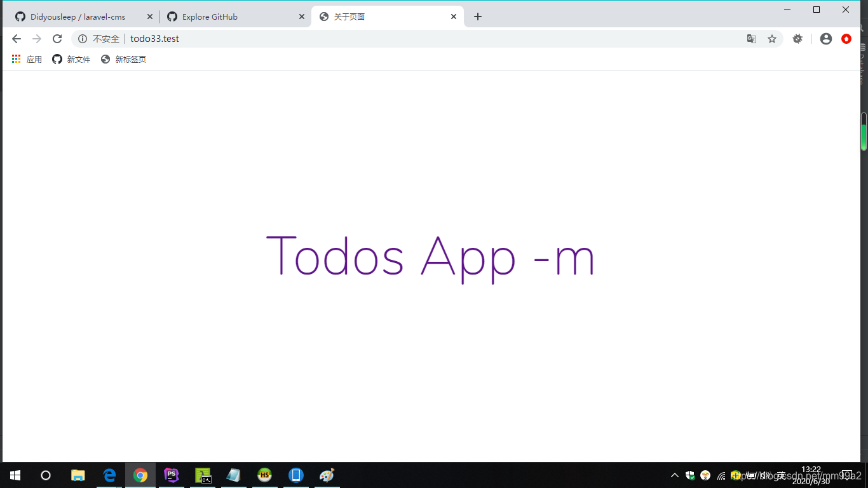Switch to Explore GitHub tab

(234, 17)
